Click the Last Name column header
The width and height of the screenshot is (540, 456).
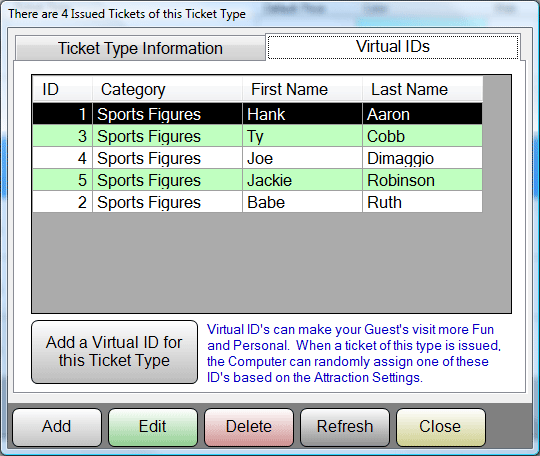(x=422, y=90)
